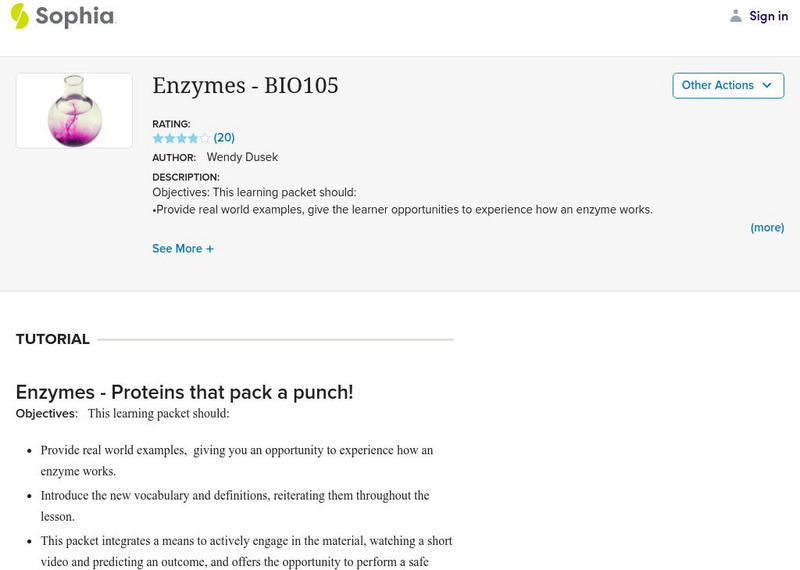Click the fifth empty rating star
Screen dimensions: 800x570
[205, 138]
